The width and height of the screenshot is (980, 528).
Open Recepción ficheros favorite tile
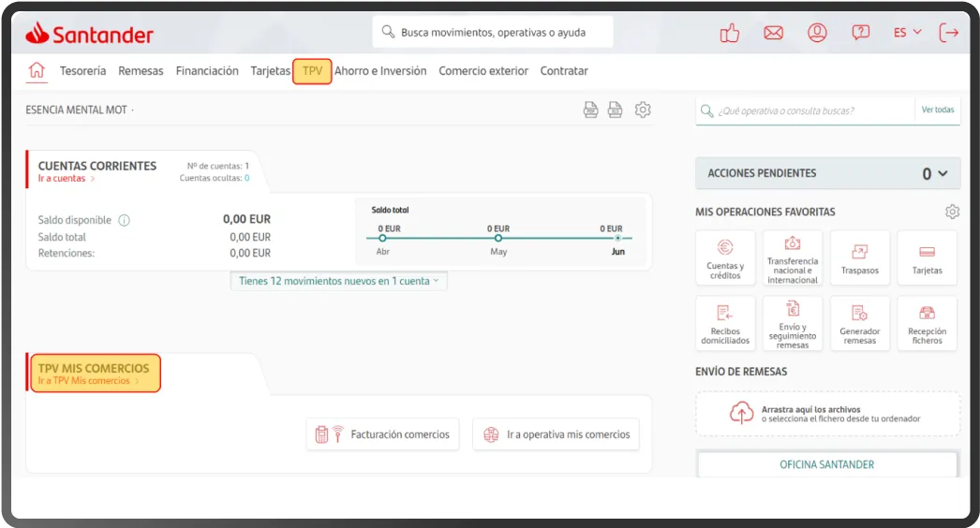click(927, 324)
